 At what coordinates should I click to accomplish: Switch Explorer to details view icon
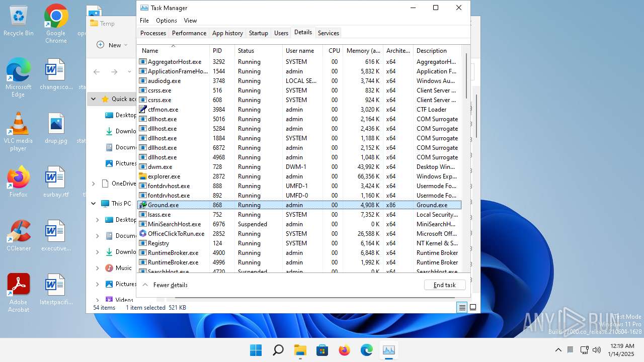coord(462,308)
